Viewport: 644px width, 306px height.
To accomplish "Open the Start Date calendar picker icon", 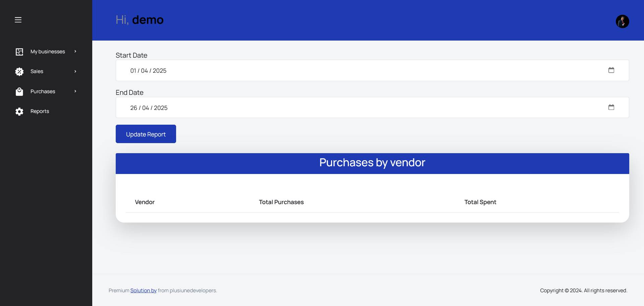I will pyautogui.click(x=611, y=70).
